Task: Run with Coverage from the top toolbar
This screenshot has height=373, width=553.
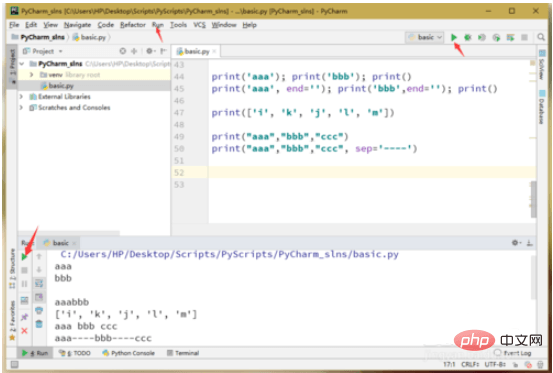Action: [482, 37]
